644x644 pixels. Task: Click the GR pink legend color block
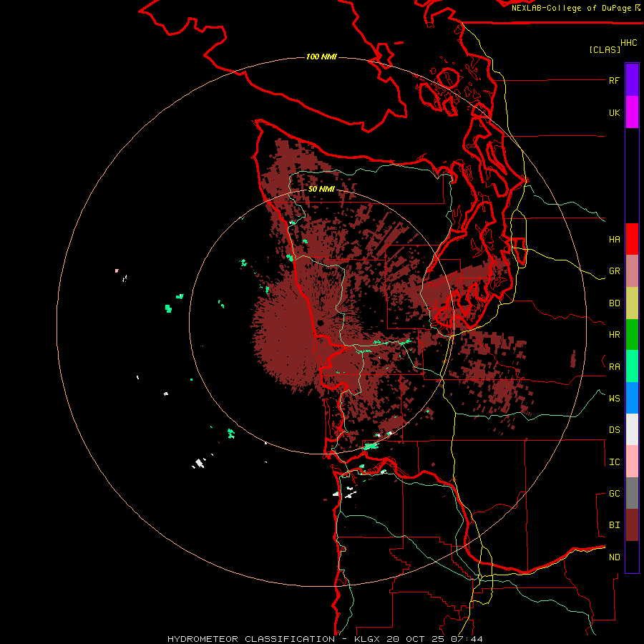tap(632, 271)
